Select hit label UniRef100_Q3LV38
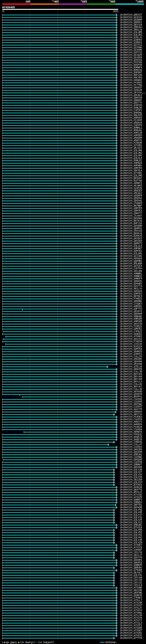 (x=131, y=469)
